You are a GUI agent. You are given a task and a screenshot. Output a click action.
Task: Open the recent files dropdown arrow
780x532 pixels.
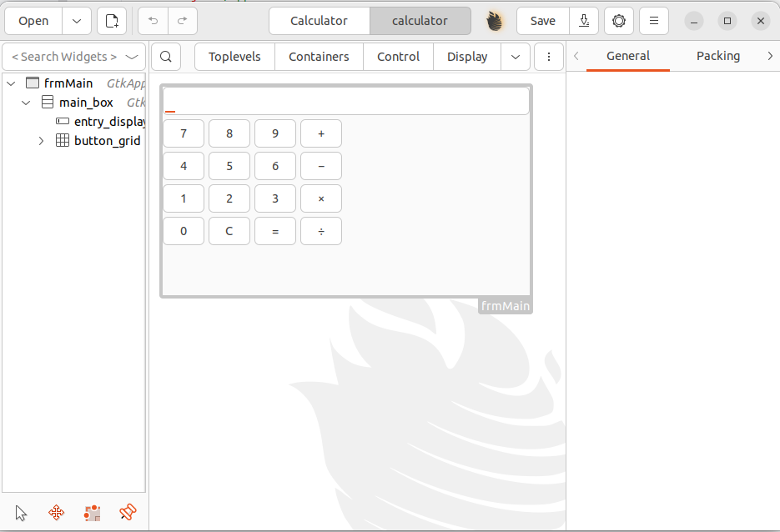pyautogui.click(x=77, y=21)
